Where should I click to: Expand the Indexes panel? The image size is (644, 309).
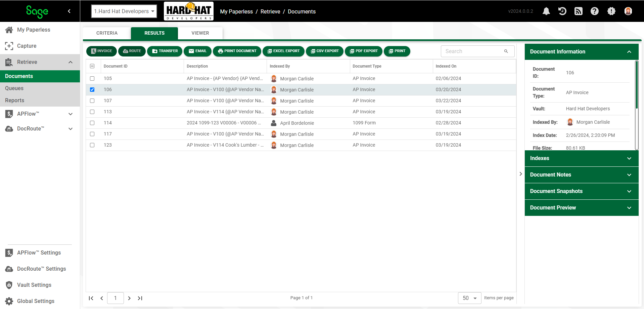click(x=582, y=158)
